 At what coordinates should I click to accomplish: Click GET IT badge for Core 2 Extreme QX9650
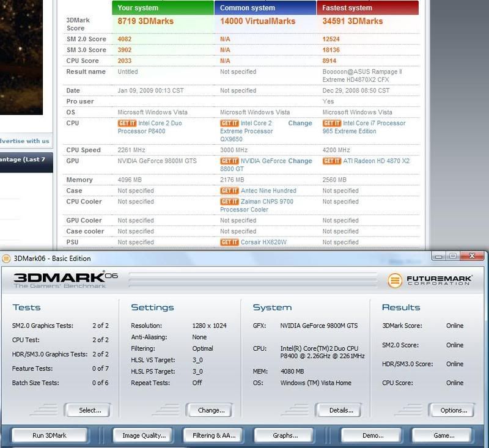point(229,123)
